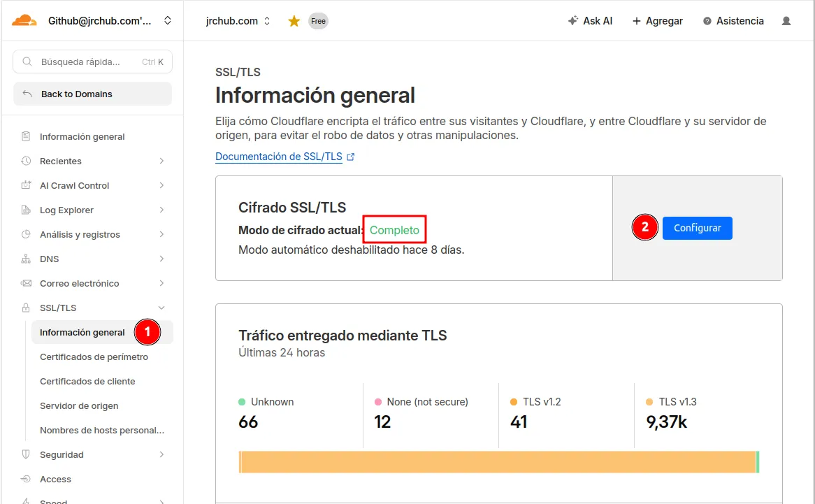Click the clock icon beside Recientes
Image resolution: width=815 pixels, height=504 pixels.
click(x=25, y=161)
